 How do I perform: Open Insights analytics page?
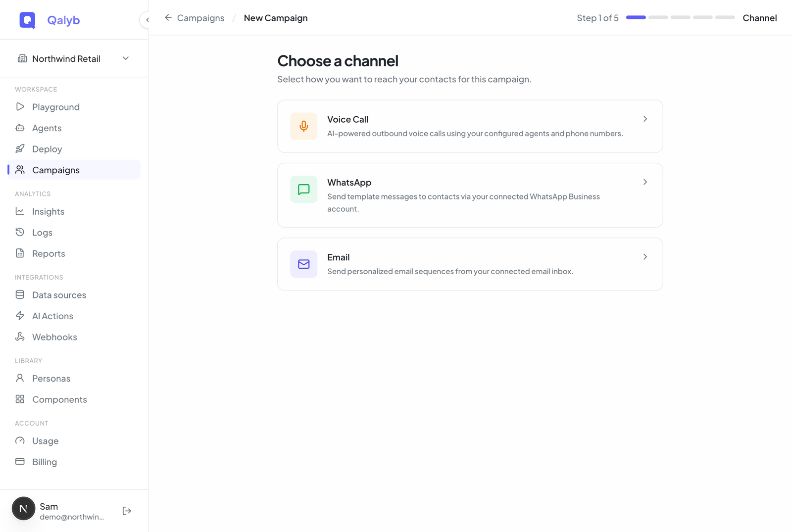pyautogui.click(x=74, y=211)
